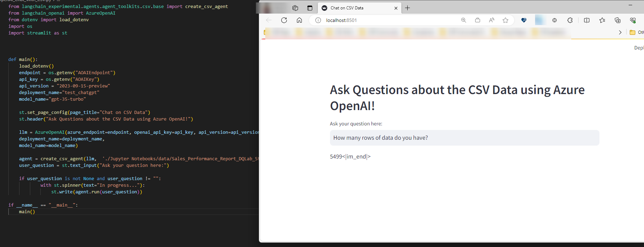
Task: Click the if __name__ == "__main__" line
Action: coord(43,205)
